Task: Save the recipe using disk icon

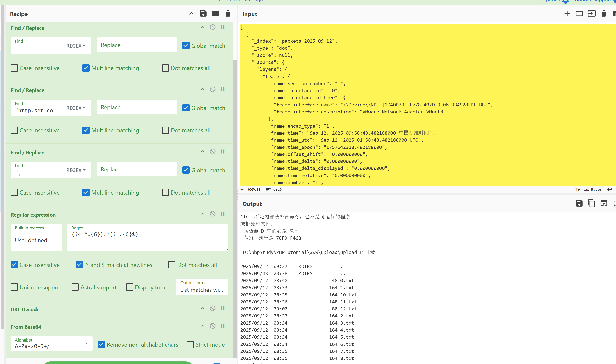Action: pyautogui.click(x=203, y=13)
